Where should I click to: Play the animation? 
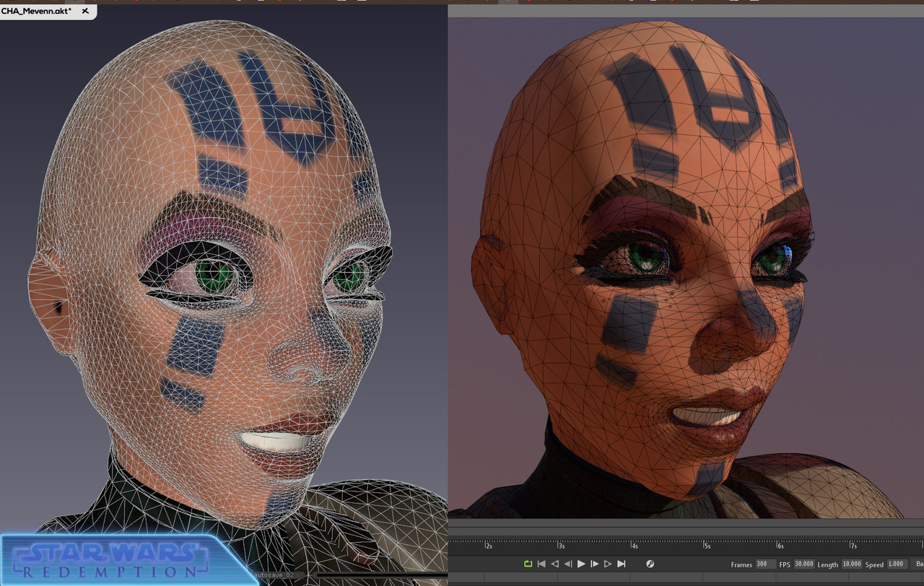coord(581,564)
